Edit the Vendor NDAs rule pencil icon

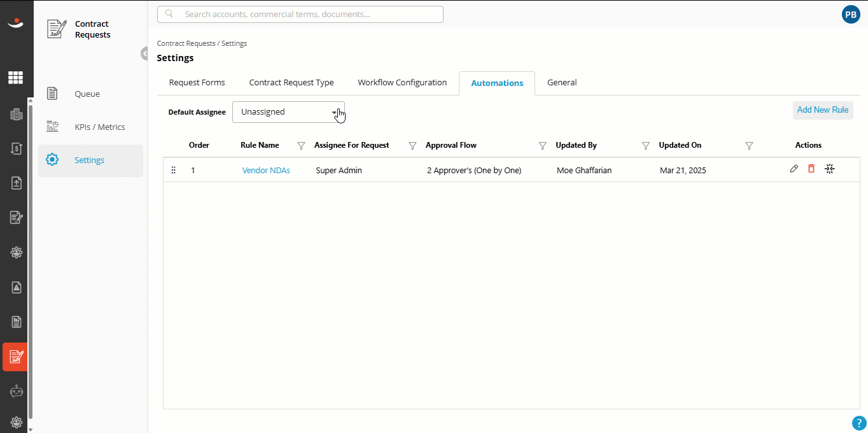794,169
